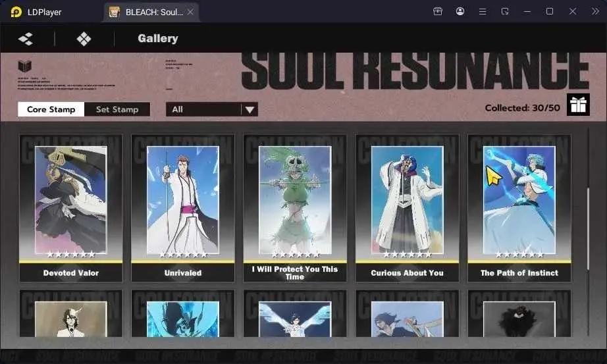This screenshot has width=607, height=364.
Task: Click the diamond home icon in game header
Action: tap(84, 39)
